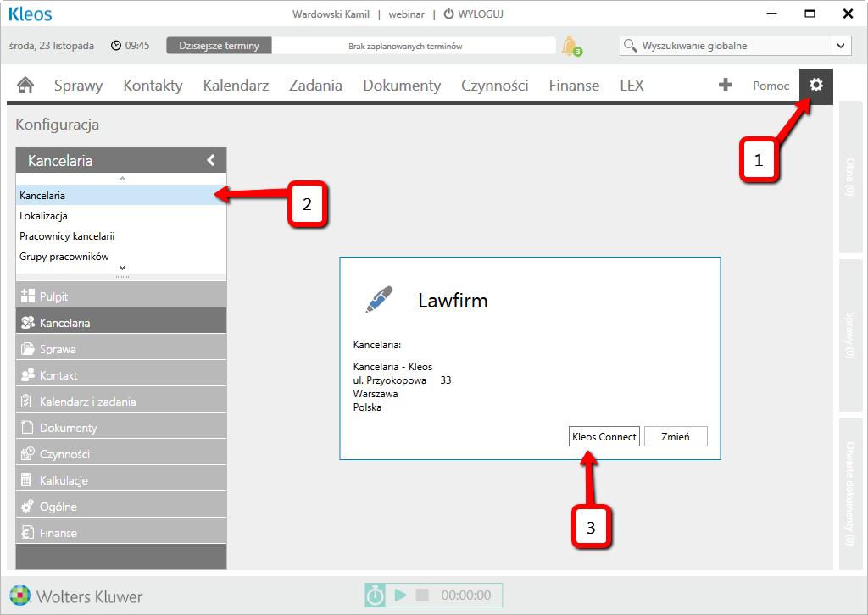Click the power icon next to WYLOGUJ

[449, 14]
